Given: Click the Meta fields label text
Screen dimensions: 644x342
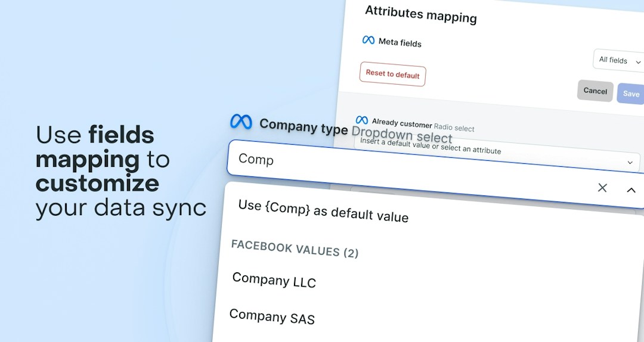Looking at the screenshot, I should (x=400, y=42).
